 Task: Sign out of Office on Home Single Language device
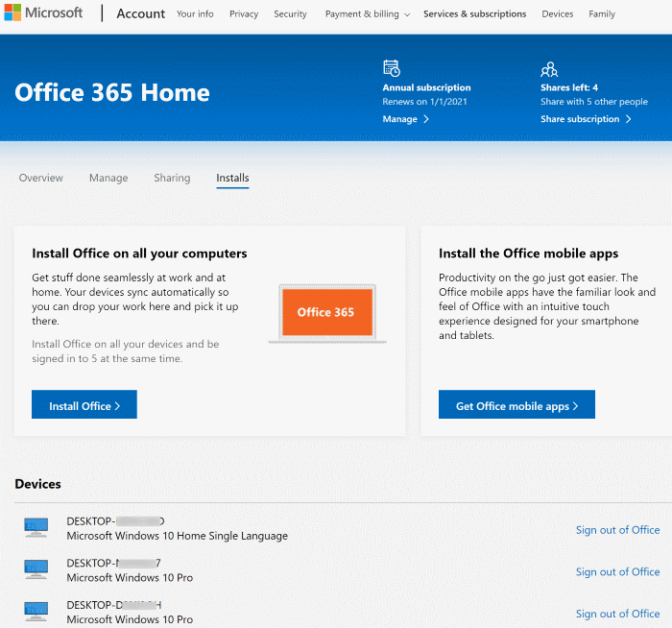pos(617,530)
